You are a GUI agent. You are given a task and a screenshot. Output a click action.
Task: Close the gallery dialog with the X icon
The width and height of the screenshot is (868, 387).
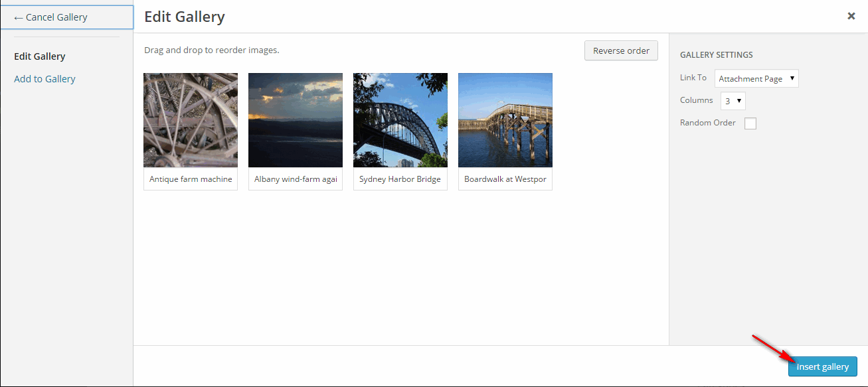pyautogui.click(x=851, y=17)
